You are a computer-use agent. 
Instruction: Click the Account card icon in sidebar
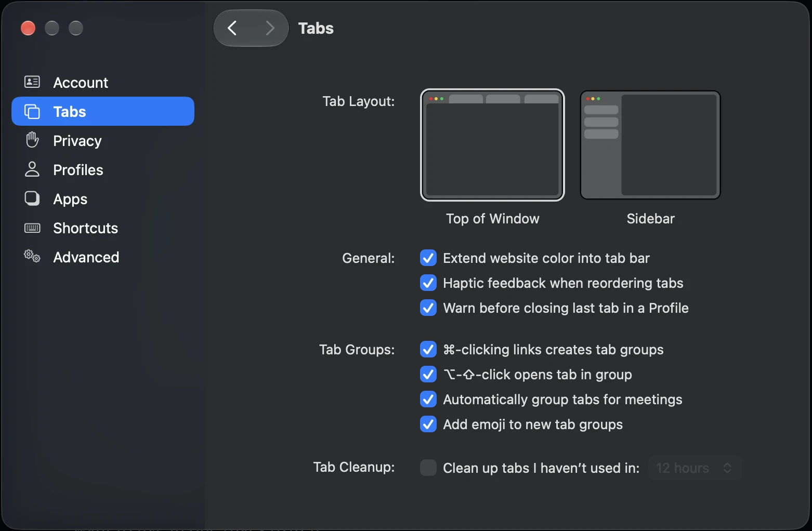pos(32,82)
